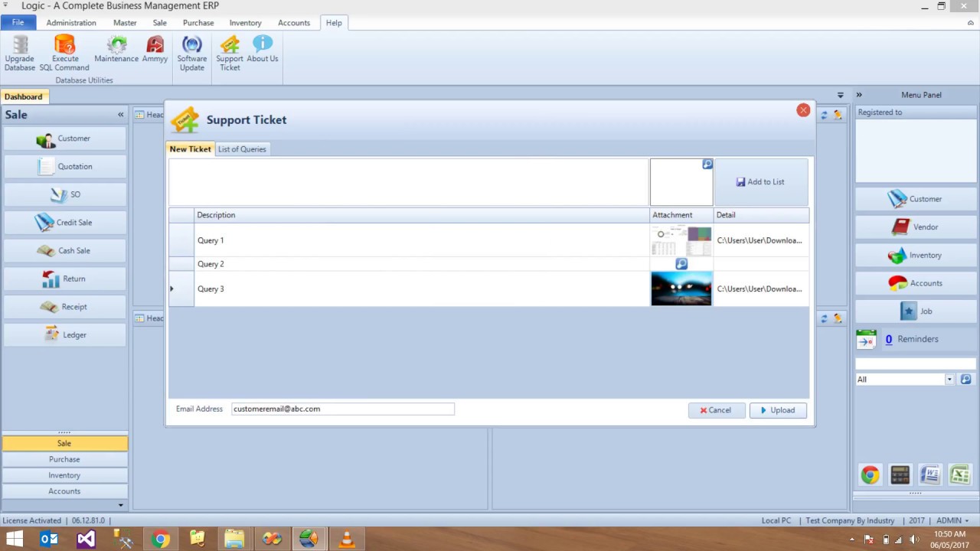Screen dimensions: 980x551
Task: Click the Email Address field
Action: click(x=343, y=409)
